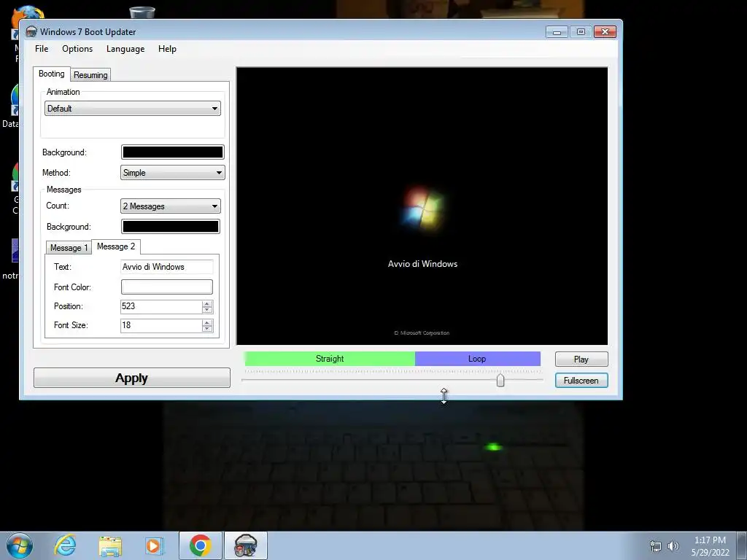Click the Play button
747x560 pixels.
point(581,359)
